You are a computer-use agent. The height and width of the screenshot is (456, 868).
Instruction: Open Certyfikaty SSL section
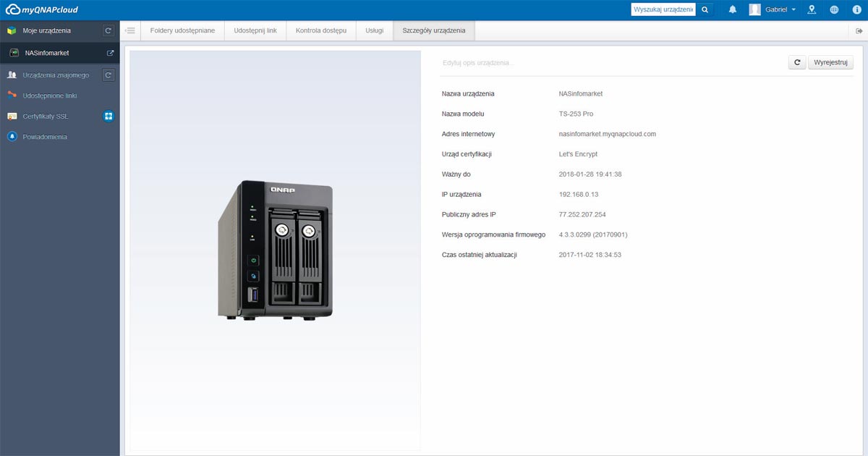[46, 116]
